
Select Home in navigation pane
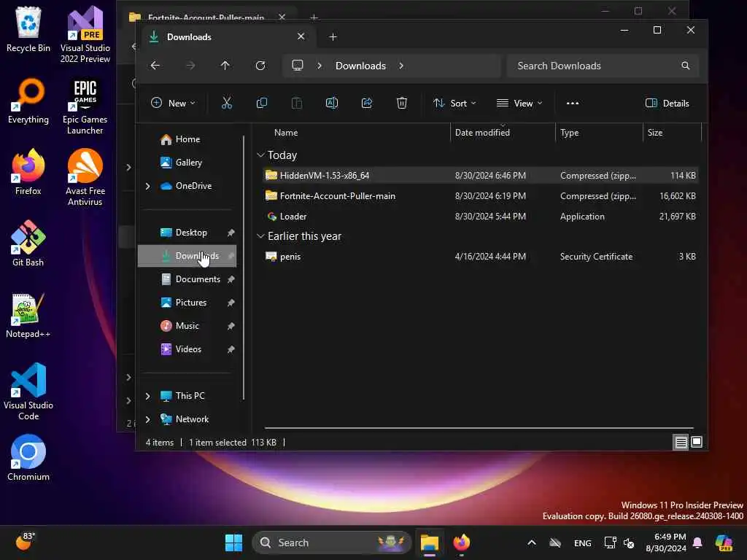[187, 139]
